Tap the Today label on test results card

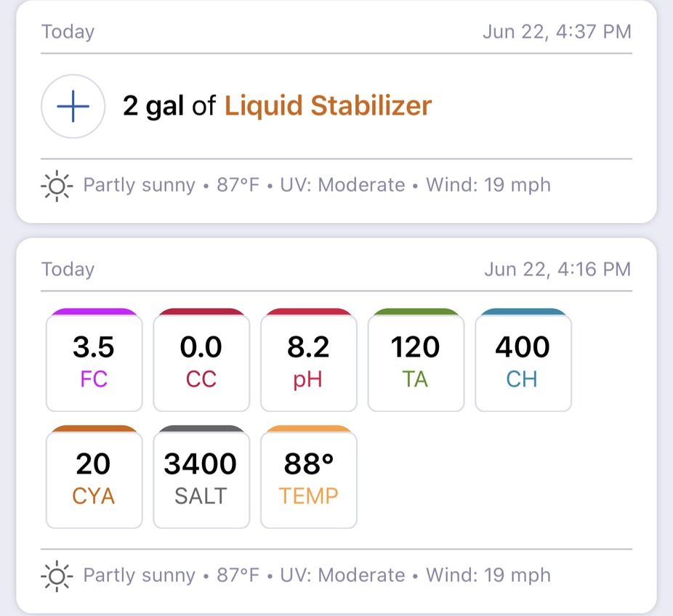[68, 269]
